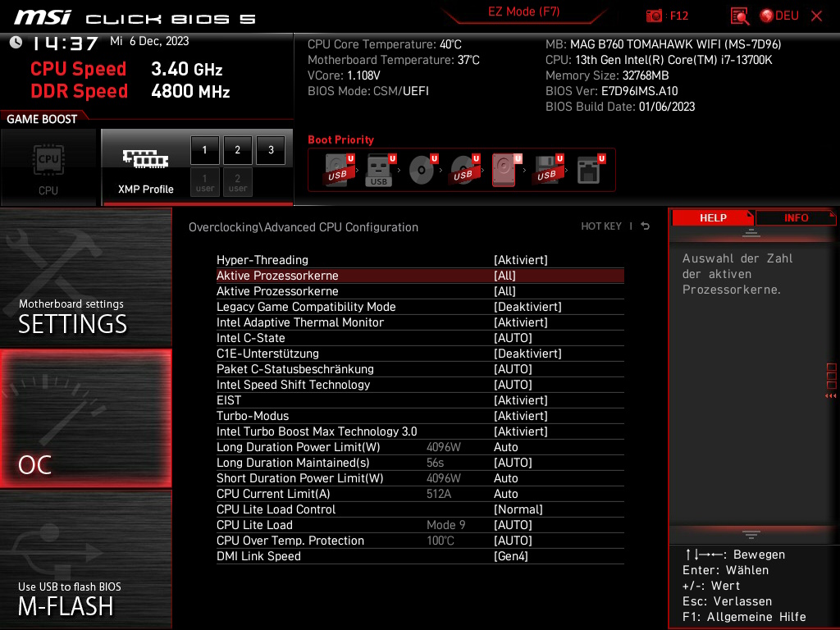Click the help panel scroll-down handle
840x630 pixels.
tap(751, 535)
